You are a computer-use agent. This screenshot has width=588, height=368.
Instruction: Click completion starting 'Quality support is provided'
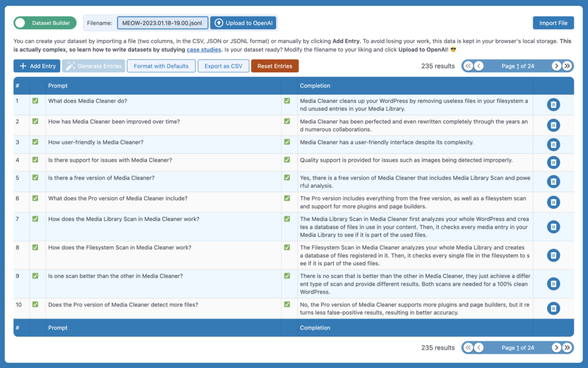pyautogui.click(x=406, y=160)
